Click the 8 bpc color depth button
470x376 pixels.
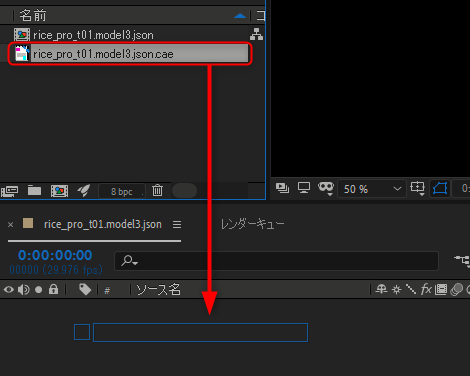point(122,191)
